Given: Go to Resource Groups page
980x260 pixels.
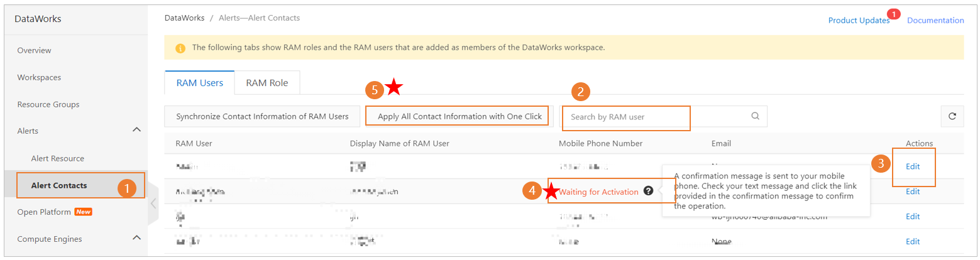Looking at the screenshot, I should pyautogui.click(x=48, y=104).
